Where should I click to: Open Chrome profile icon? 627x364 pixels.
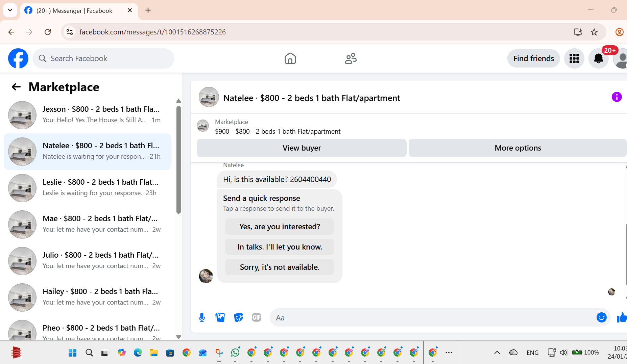tap(619, 32)
